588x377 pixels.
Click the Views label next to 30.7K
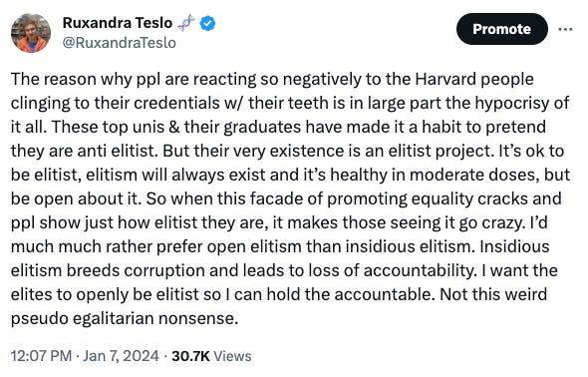234,356
